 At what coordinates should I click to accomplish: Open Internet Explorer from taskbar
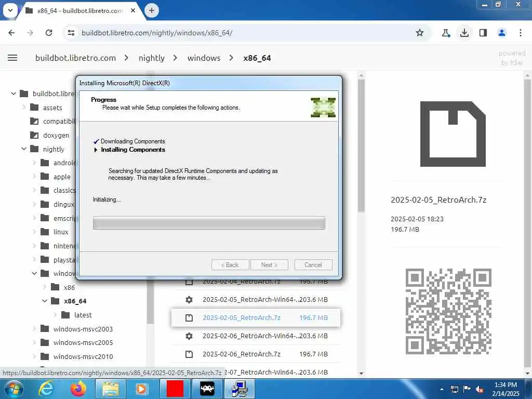(46, 389)
